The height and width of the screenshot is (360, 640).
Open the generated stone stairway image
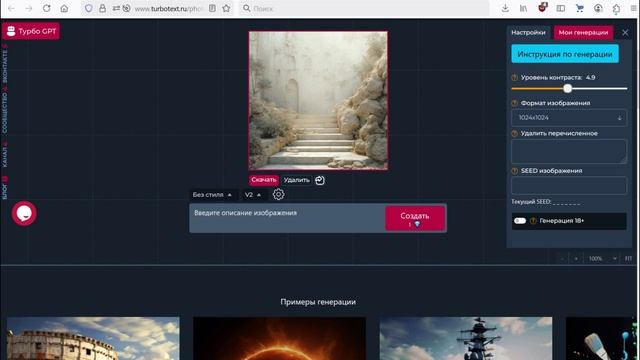[x=318, y=100]
